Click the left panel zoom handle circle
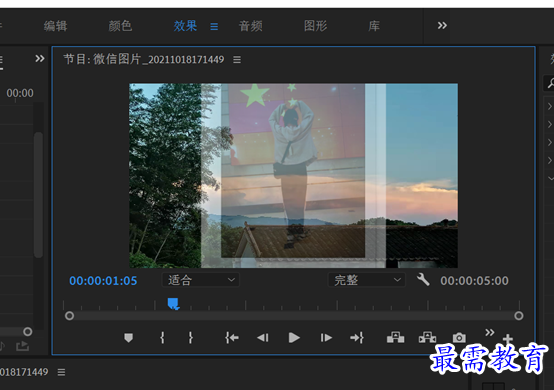This screenshot has width=554, height=390. click(x=28, y=332)
